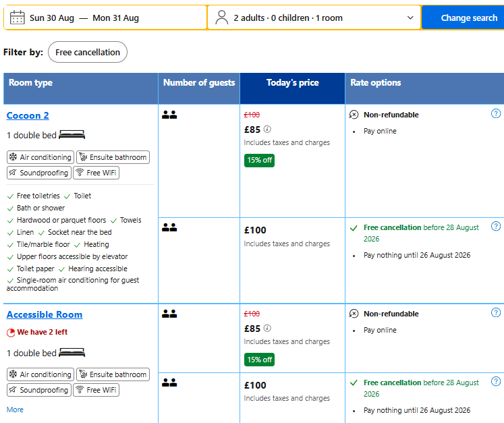Viewport: 504px width, 423px height.
Task: Open help icon for Cocoon 2 Free cancellation rate
Action: pos(496,226)
